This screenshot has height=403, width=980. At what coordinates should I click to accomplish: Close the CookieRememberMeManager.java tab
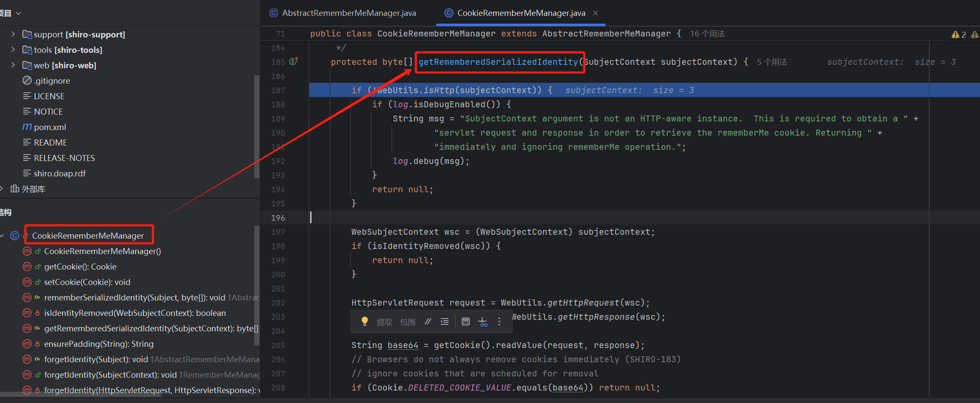[595, 13]
